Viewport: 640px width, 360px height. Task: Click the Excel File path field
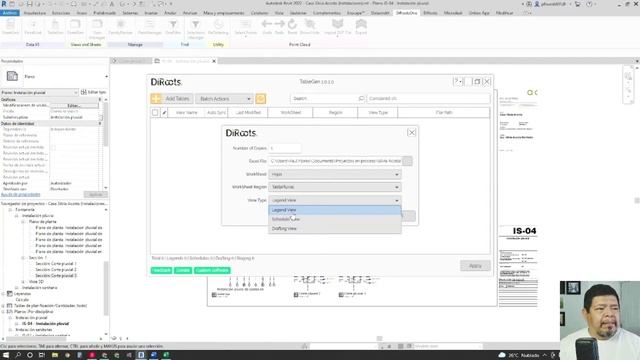tap(335, 161)
